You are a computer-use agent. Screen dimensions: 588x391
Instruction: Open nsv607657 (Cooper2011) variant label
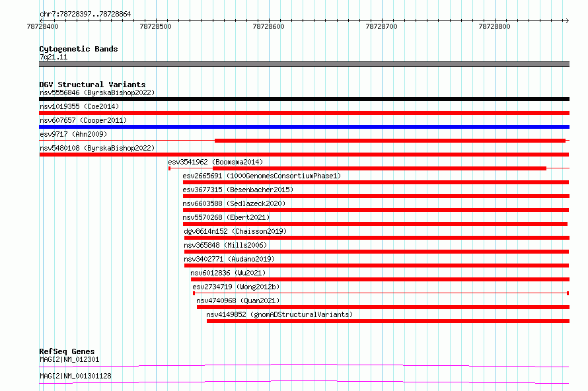(x=83, y=120)
